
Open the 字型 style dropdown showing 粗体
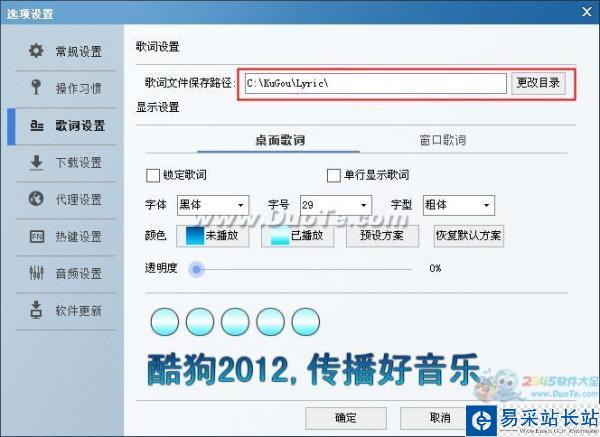click(458, 205)
